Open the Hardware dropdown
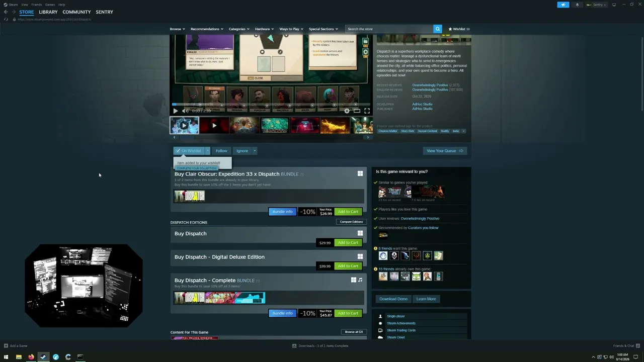The width and height of the screenshot is (644, 362). [x=264, y=29]
